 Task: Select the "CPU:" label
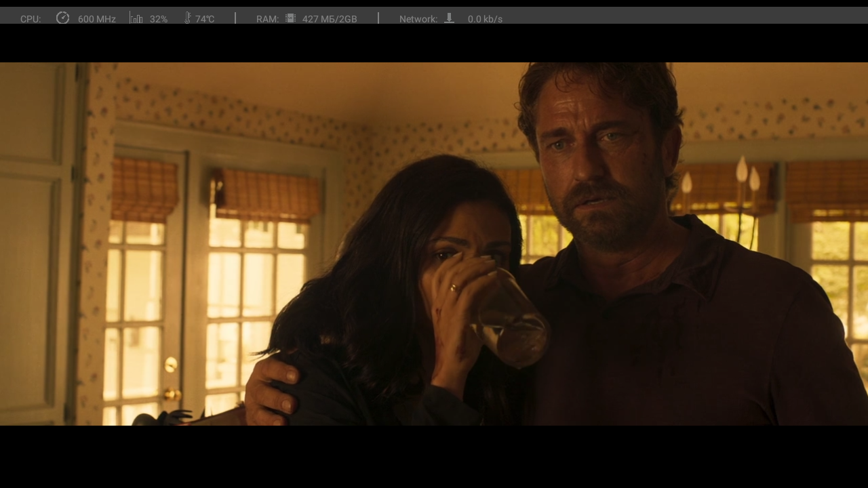(x=31, y=19)
